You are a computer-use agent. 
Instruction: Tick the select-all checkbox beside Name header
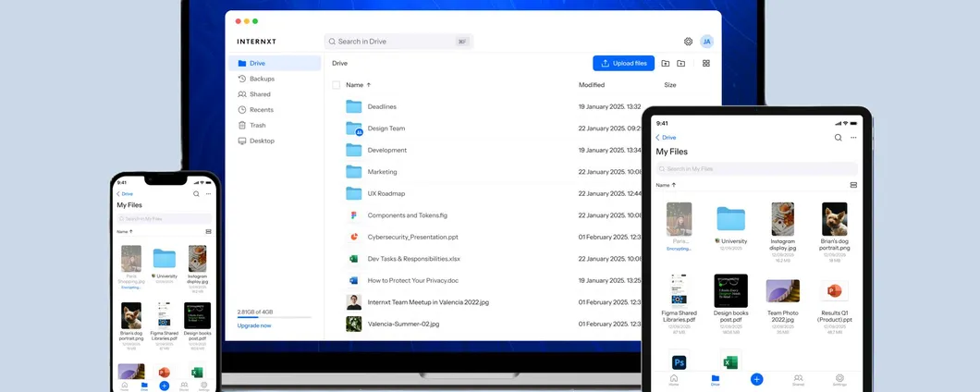pyautogui.click(x=337, y=84)
